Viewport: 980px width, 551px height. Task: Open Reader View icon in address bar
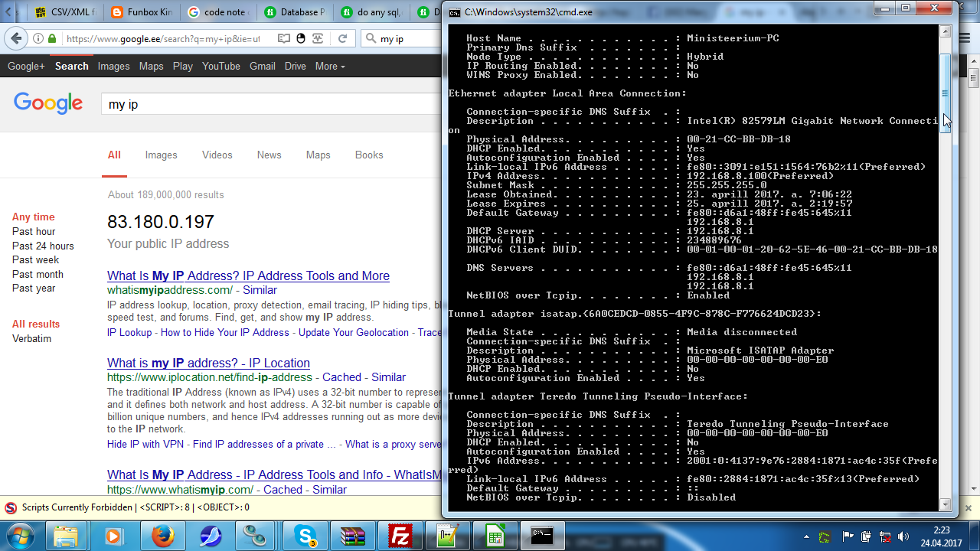[x=284, y=38]
